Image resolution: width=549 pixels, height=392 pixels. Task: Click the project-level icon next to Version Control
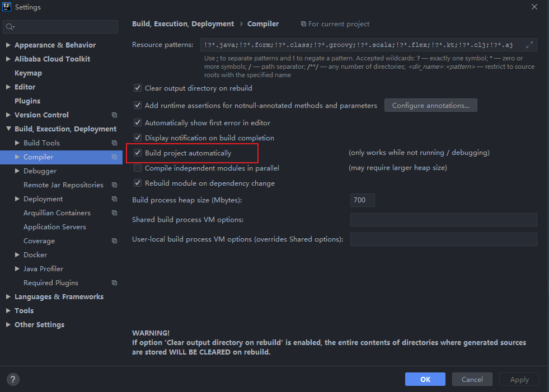[114, 115]
